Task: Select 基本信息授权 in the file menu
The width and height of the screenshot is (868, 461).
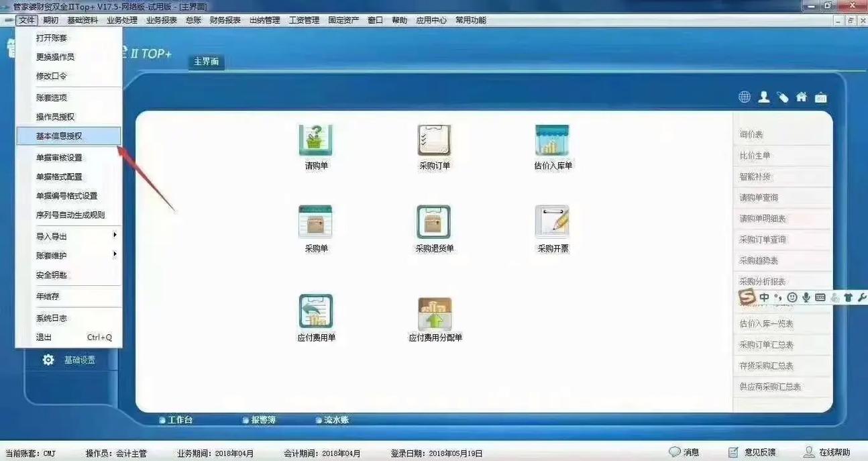Action: (x=68, y=136)
